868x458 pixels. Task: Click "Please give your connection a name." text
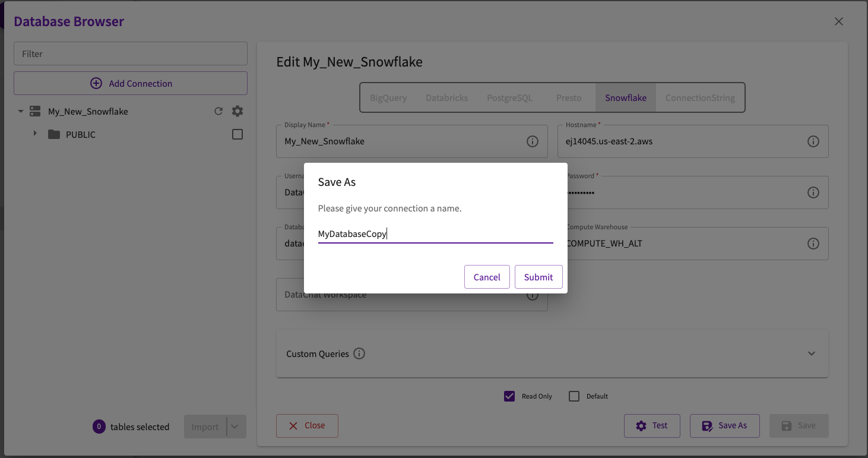pyautogui.click(x=389, y=209)
